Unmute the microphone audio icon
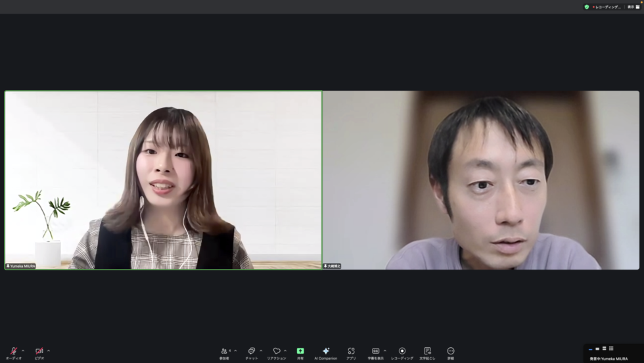This screenshot has width=644, height=363. pyautogui.click(x=14, y=352)
